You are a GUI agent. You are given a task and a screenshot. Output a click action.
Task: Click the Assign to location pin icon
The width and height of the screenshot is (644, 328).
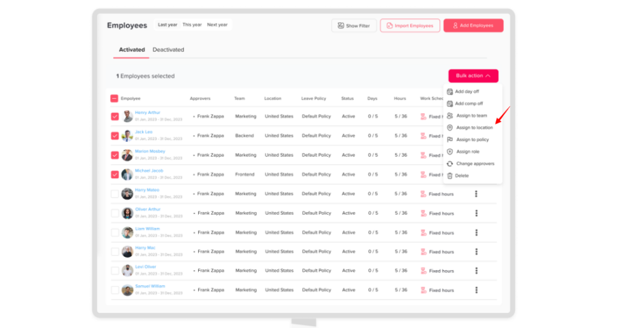pos(450,128)
